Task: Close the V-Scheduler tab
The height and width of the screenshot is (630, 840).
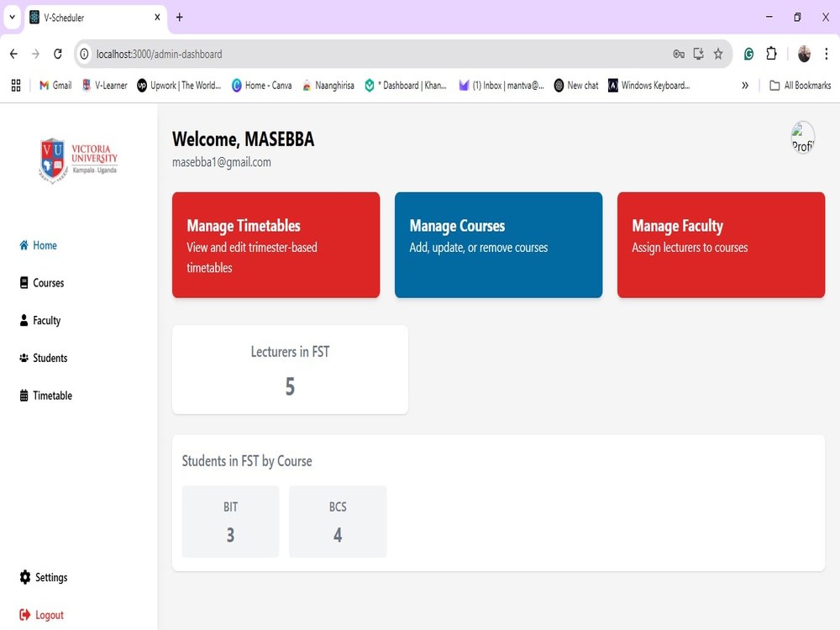Action: (158, 17)
